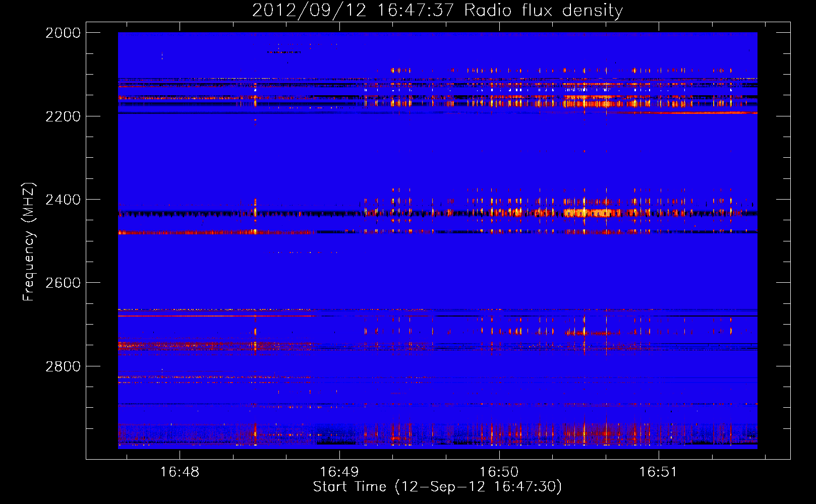816x504 pixels.
Task: Click the 2000 frequency tick label
Action: click(63, 33)
